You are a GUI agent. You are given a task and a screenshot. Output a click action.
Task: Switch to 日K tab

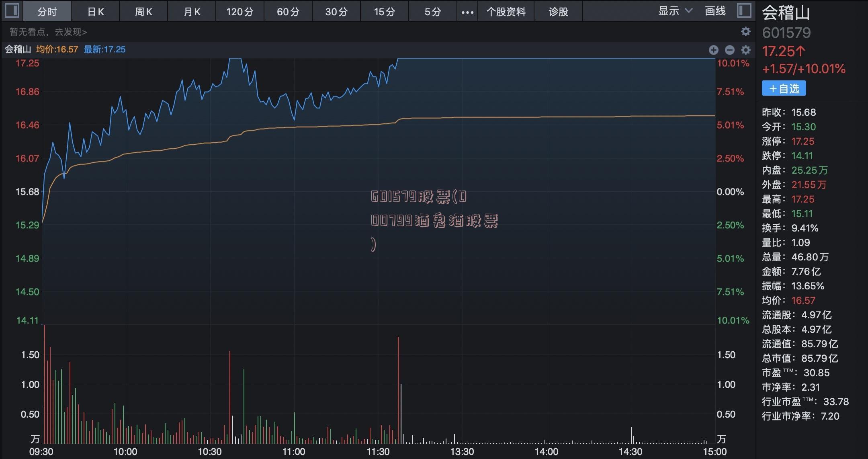click(96, 12)
